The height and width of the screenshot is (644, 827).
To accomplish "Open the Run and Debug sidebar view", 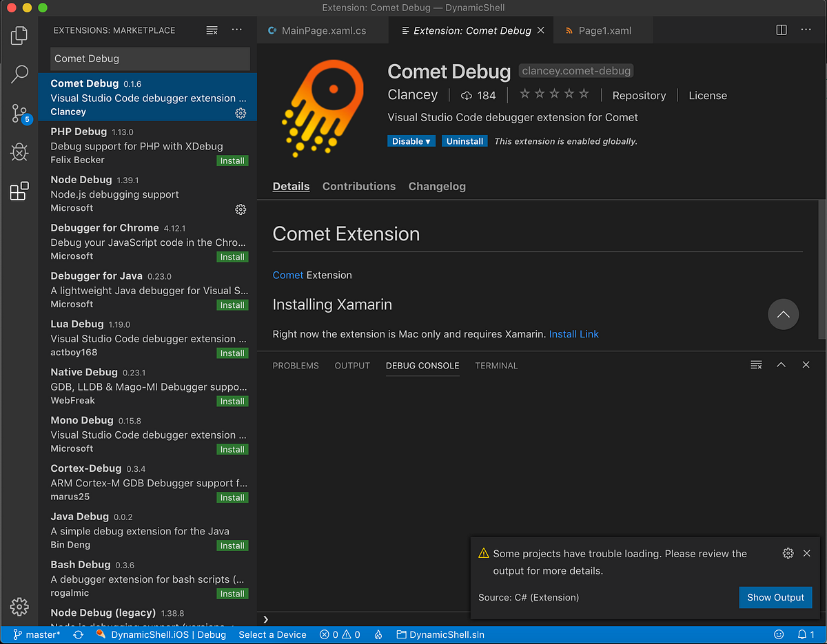I will tap(20, 152).
